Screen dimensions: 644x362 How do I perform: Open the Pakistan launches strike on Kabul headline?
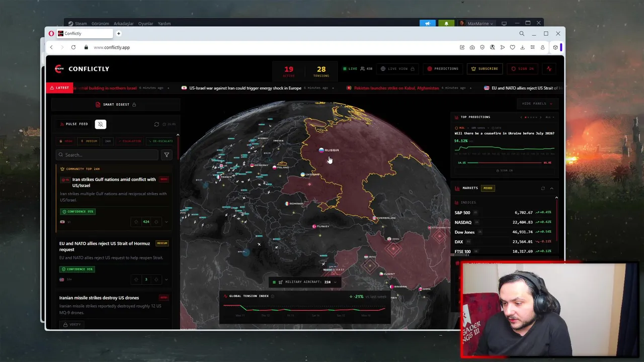tap(396, 88)
